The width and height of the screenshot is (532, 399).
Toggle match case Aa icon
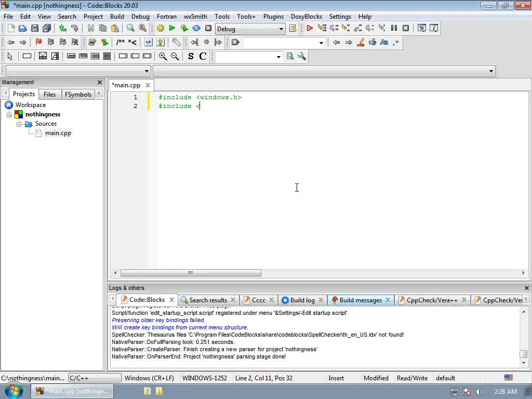coord(384,42)
